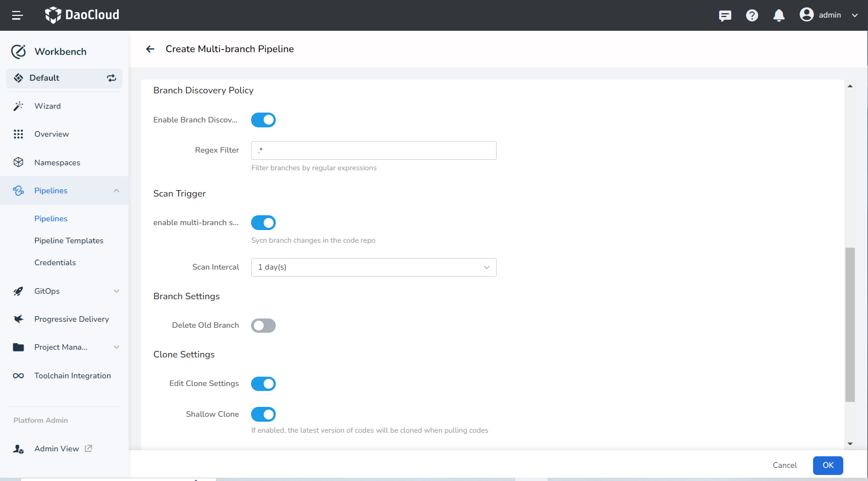Focus the Regex Filter input field
This screenshot has height=481, width=868.
374,150
